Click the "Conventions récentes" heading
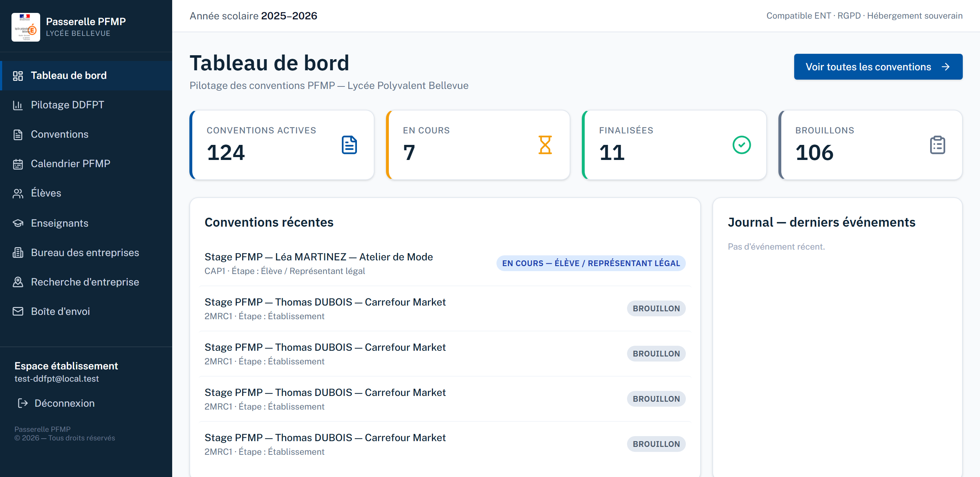980x477 pixels. click(269, 222)
